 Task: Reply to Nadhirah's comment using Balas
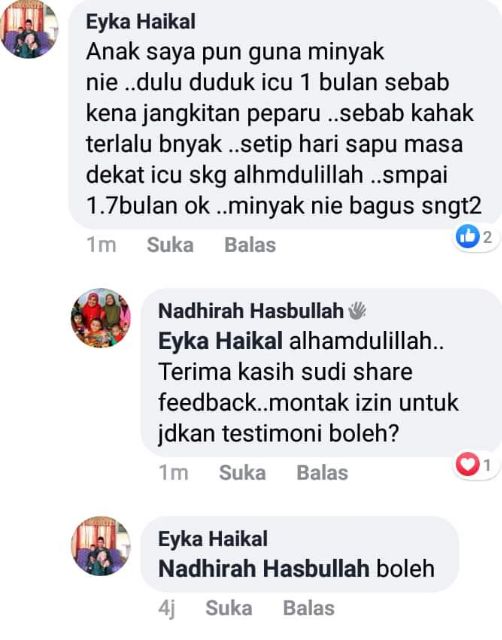click(322, 473)
